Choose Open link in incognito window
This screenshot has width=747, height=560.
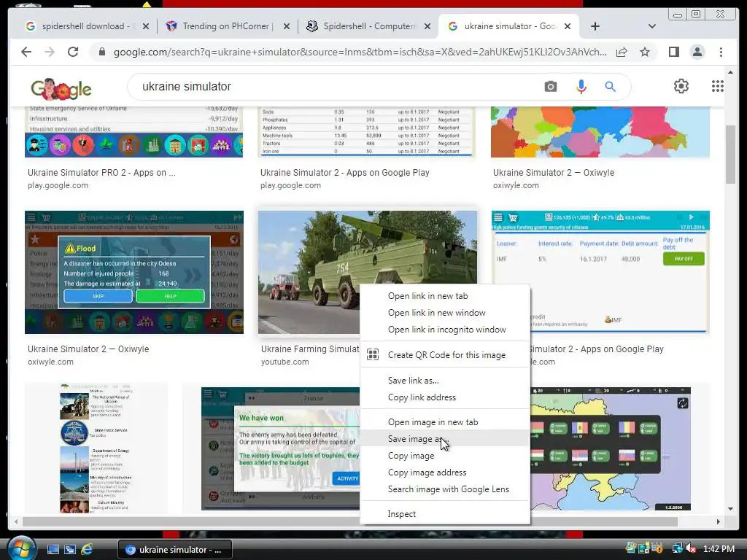(445, 330)
